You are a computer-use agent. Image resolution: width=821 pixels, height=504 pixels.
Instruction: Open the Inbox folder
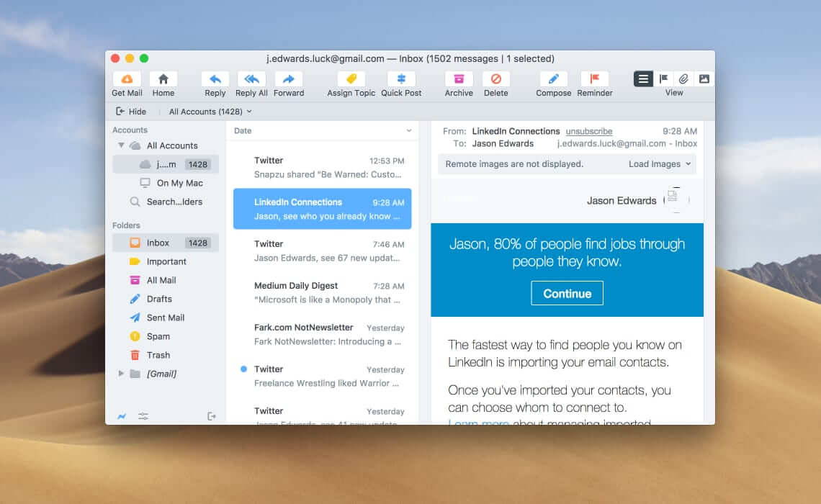(166, 243)
